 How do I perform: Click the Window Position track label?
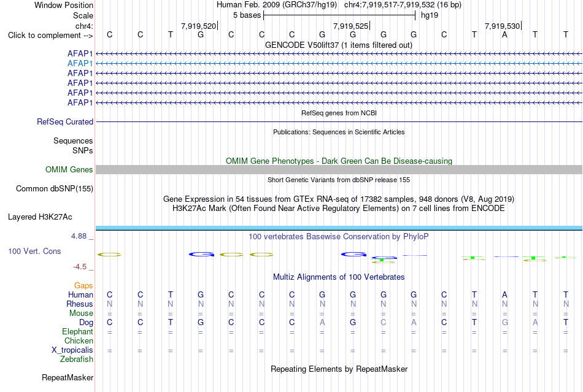[x=64, y=5]
